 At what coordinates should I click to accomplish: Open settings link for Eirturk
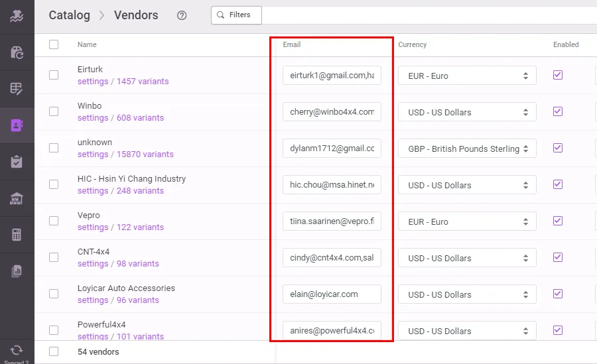[x=93, y=82]
